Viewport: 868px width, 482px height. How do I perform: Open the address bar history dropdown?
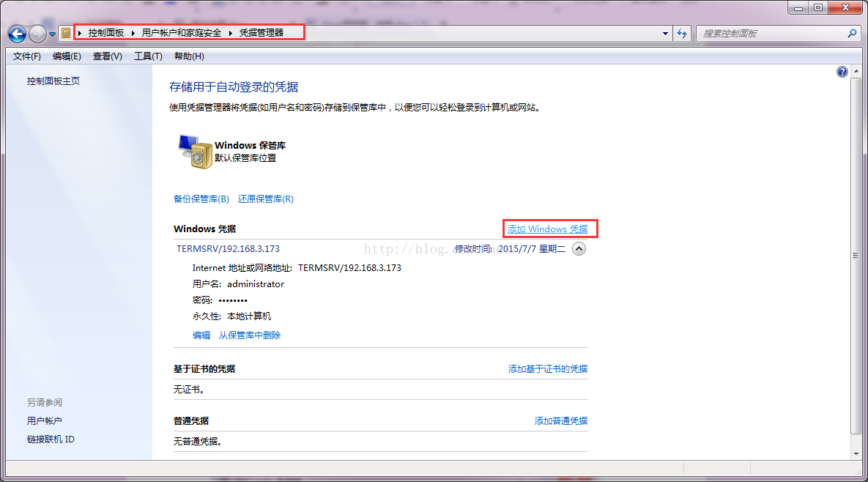tap(665, 34)
